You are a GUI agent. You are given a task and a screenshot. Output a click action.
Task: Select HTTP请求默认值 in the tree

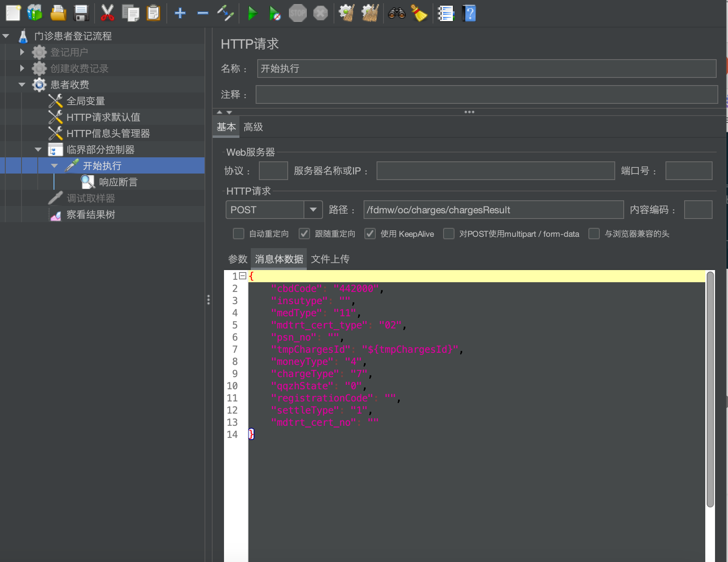point(103,117)
